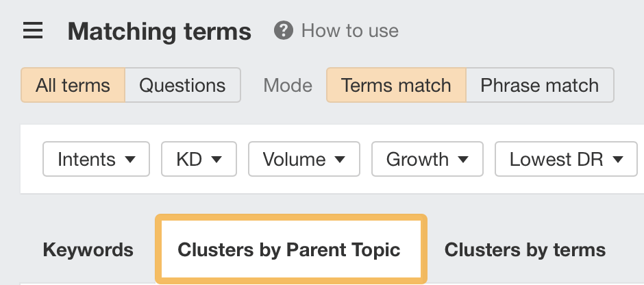Screen dimensions: 644x285
Task: Click the caret arrow beside KD
Action: [216, 160]
